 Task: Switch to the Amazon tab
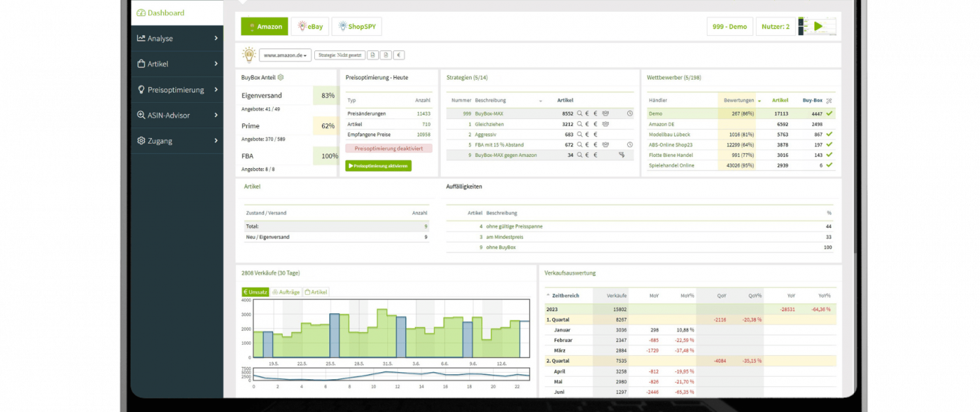pos(265,27)
